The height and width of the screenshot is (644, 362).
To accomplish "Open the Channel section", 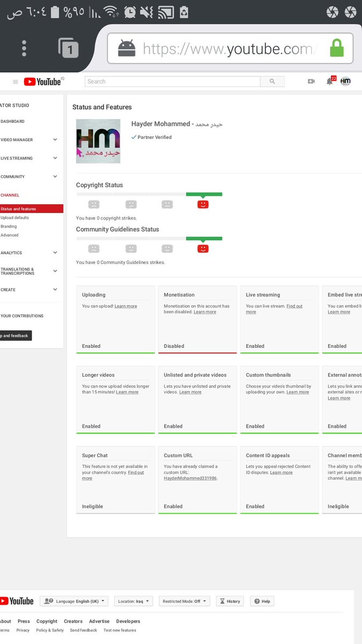I will click(10, 195).
